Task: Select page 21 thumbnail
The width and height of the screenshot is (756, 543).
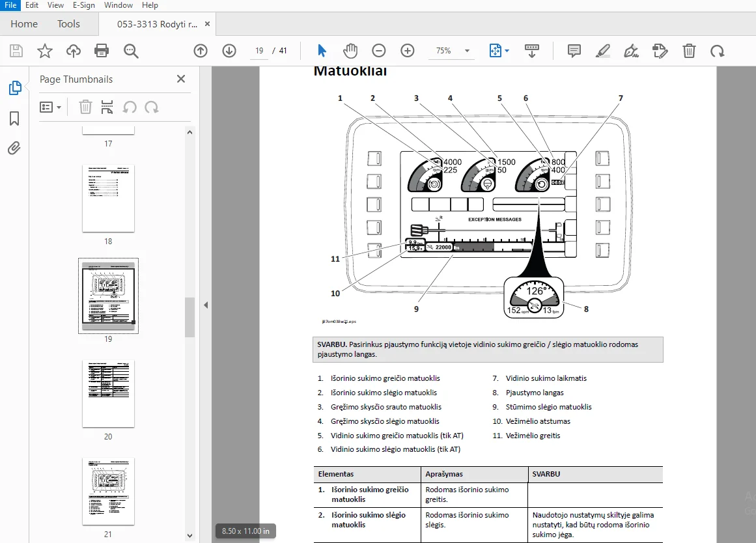Action: tap(108, 492)
